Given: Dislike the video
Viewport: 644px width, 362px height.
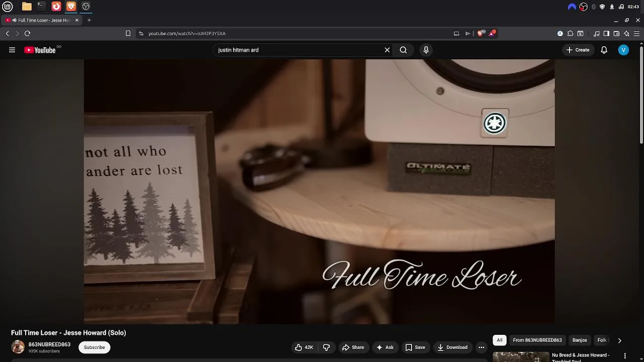Looking at the screenshot, I should coord(326,347).
